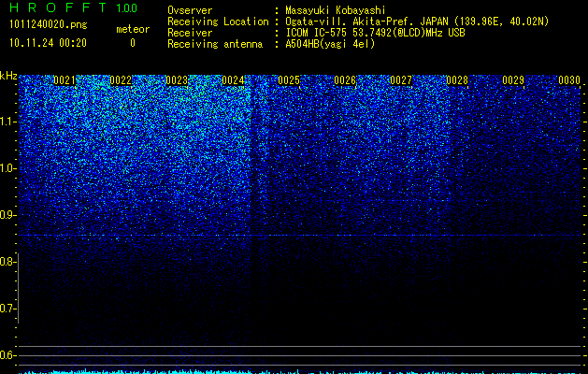Click the 0.9 frequency axis label
Screen dimensions: 588x374
(x=7, y=215)
